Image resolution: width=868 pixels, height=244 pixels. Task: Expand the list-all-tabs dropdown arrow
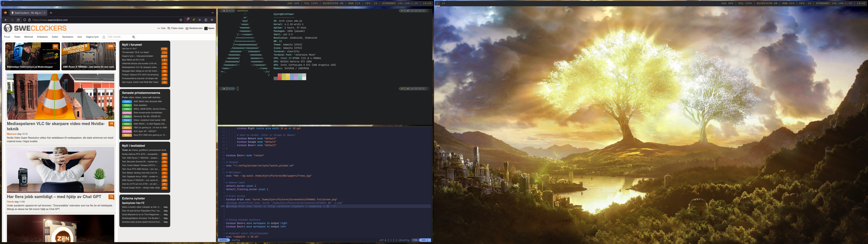pyautogui.click(x=213, y=13)
